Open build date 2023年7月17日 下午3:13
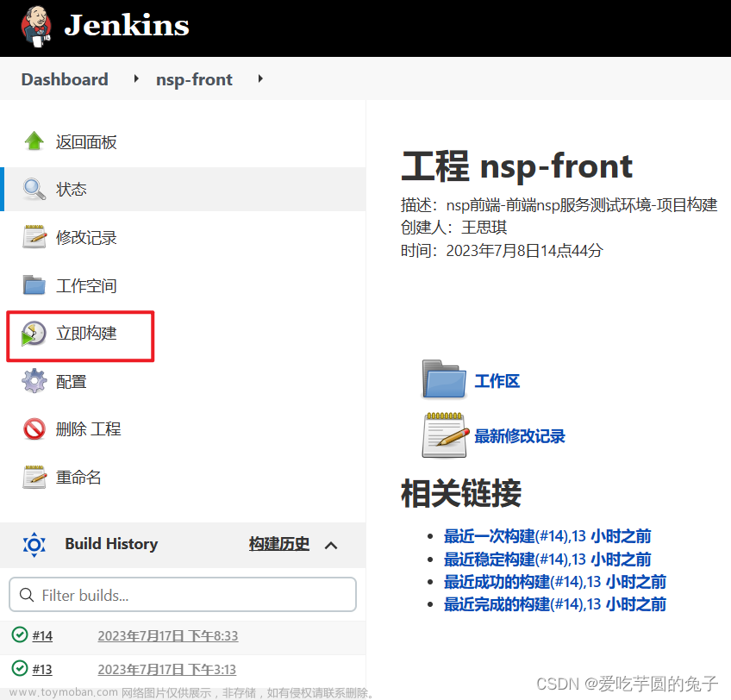Viewport: 731px width, 700px height. coord(167,669)
